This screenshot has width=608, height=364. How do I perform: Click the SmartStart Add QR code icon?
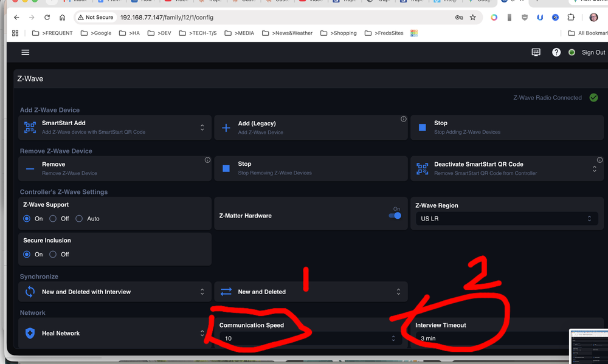click(30, 127)
